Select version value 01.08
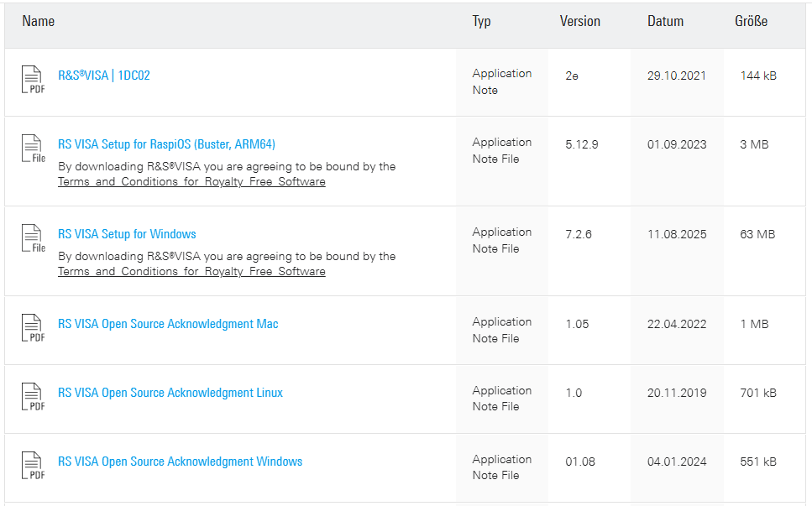The height and width of the screenshot is (506, 812). (x=580, y=462)
